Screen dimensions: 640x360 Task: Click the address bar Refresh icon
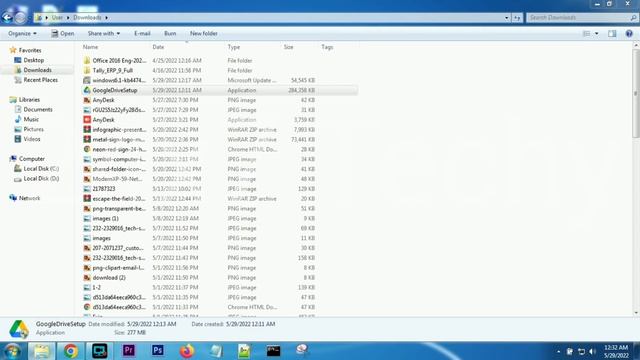(x=517, y=18)
